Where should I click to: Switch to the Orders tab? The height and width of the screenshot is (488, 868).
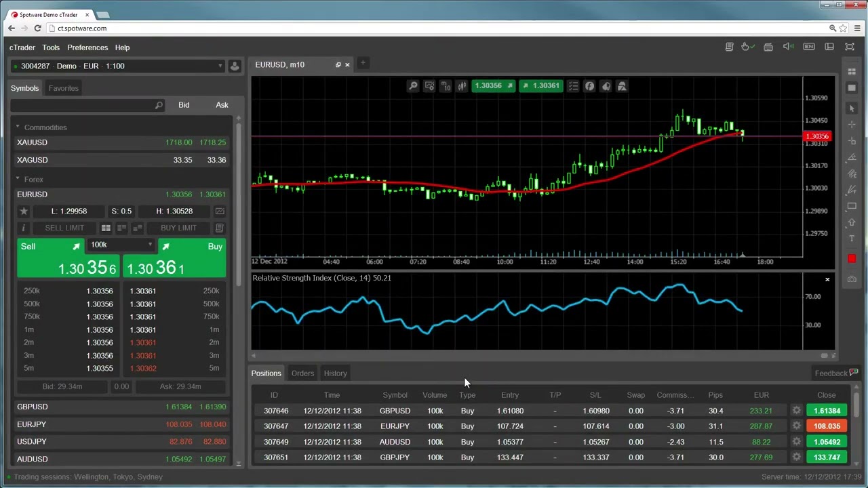tap(302, 373)
